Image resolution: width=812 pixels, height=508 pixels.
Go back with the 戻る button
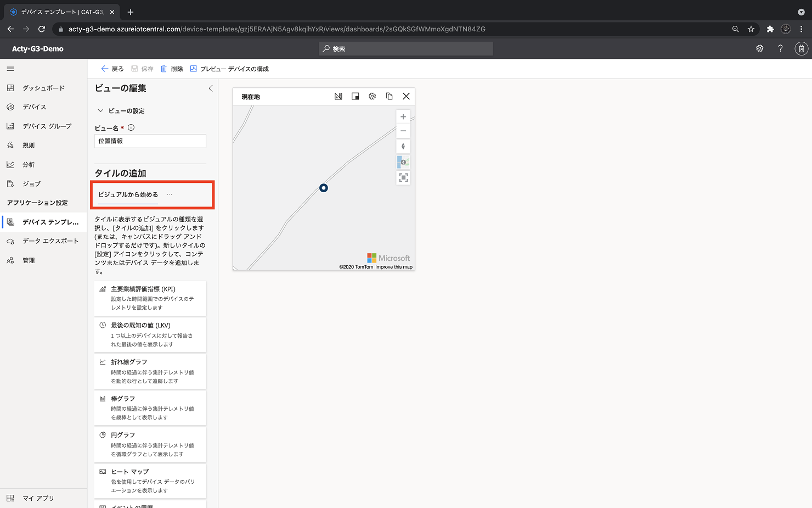tap(112, 69)
